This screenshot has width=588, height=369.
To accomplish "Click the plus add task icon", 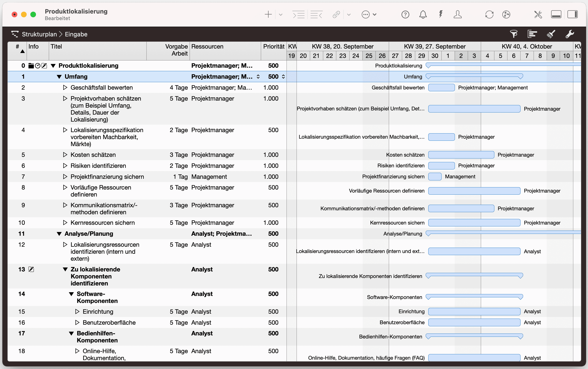I will coord(268,15).
